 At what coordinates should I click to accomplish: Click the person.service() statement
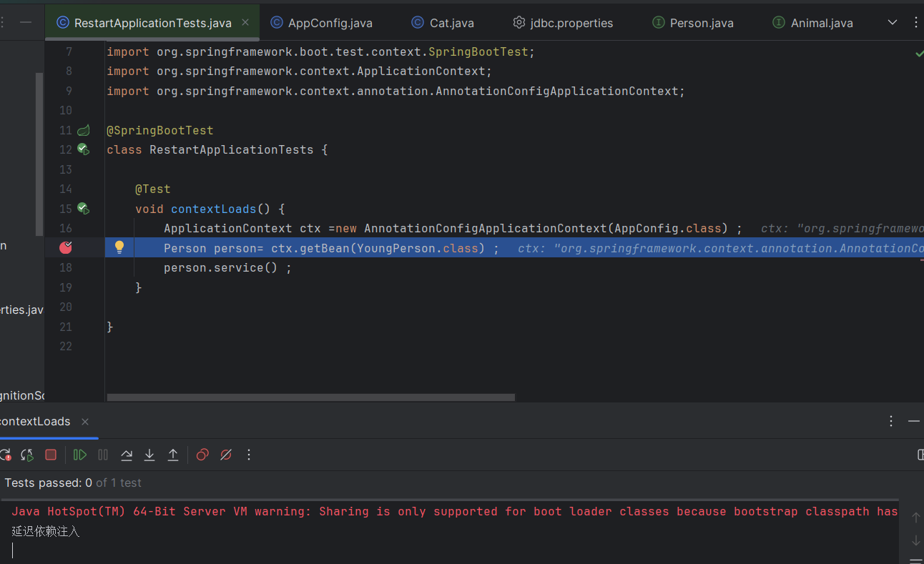[x=227, y=268]
